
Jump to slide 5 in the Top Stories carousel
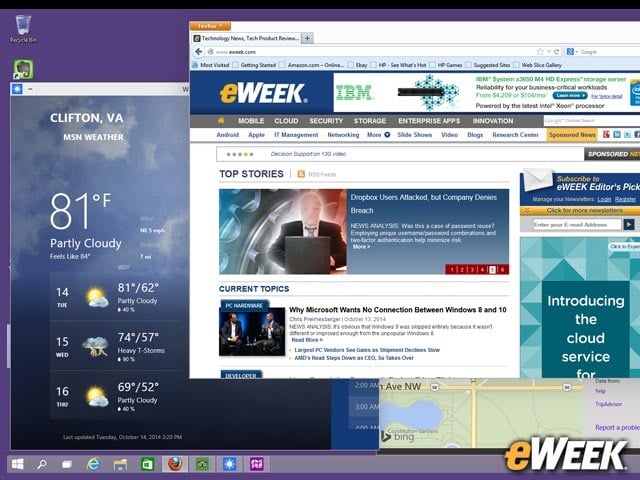pos(492,270)
